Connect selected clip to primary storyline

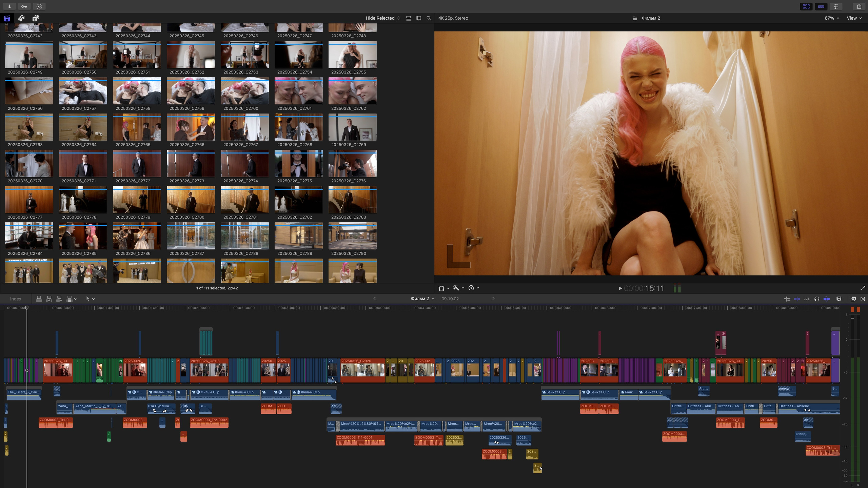[39, 299]
